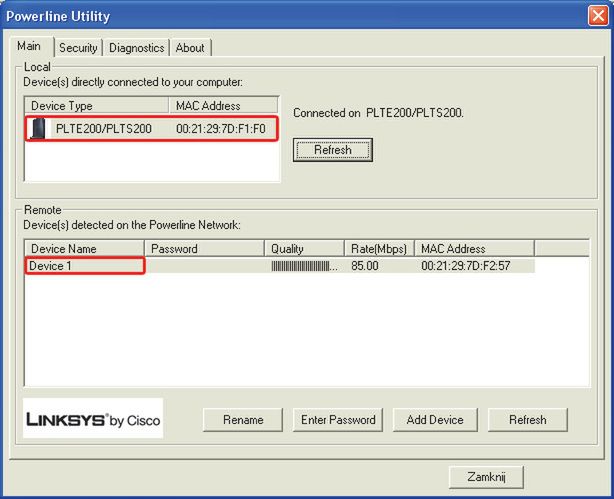This screenshot has height=499, width=614.
Task: Open the About tab
Action: click(x=190, y=48)
